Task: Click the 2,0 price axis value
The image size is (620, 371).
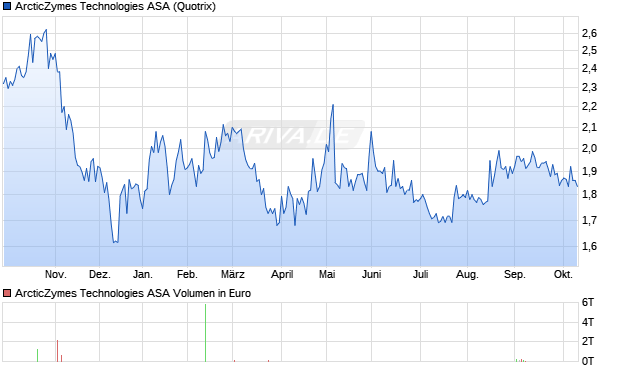Action: click(590, 149)
